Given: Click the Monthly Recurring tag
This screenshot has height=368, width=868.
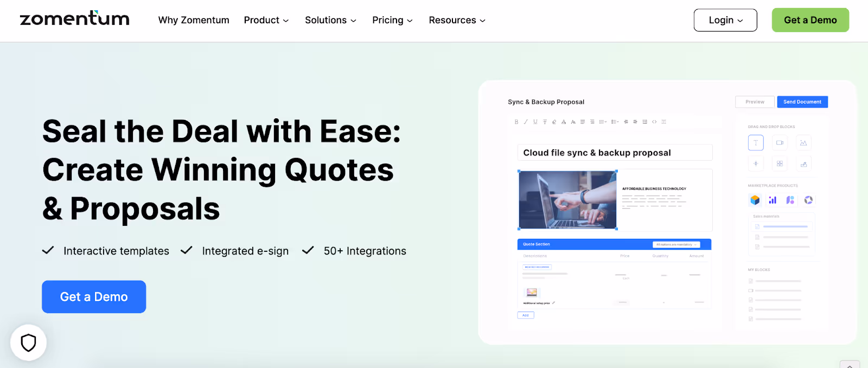Looking at the screenshot, I should (537, 267).
